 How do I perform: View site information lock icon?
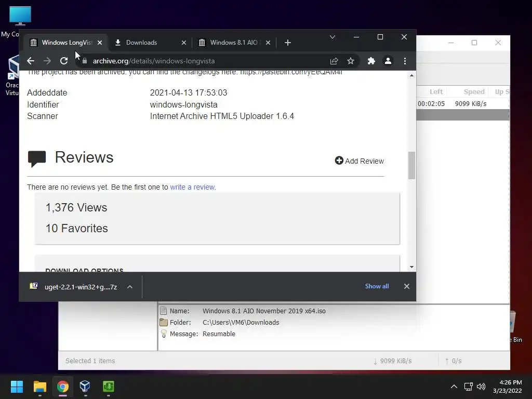pos(85,61)
